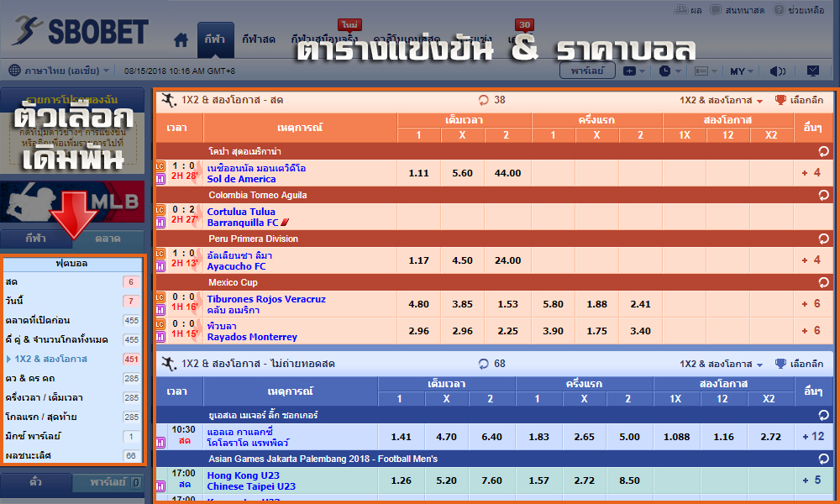Open live chat สนทนาสด icon

click(x=716, y=9)
